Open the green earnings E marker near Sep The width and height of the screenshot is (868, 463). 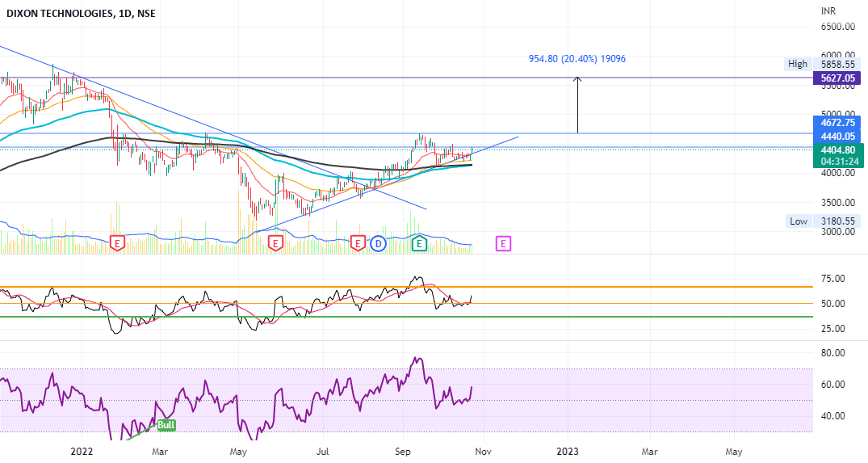[420, 242]
